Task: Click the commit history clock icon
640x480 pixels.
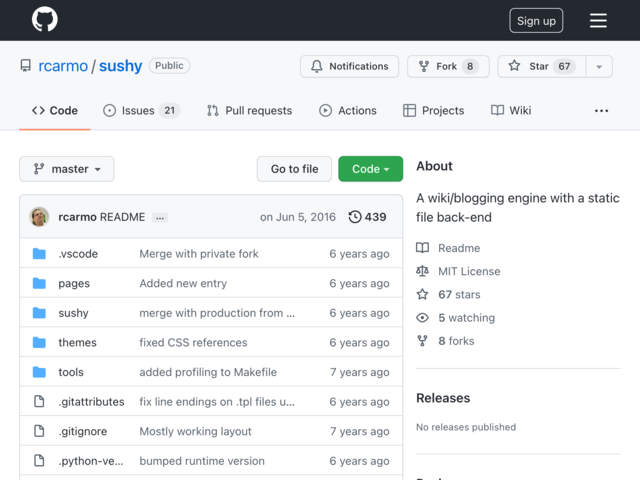Action: 355,217
